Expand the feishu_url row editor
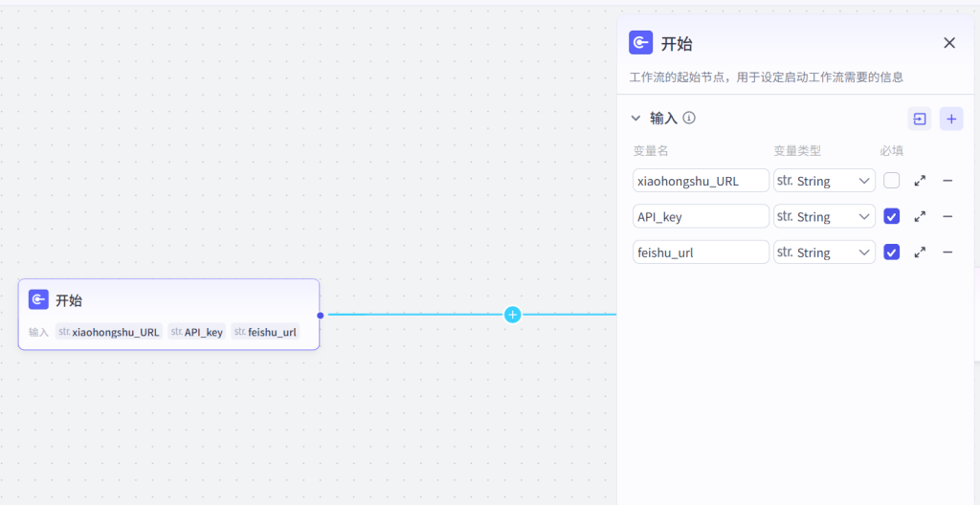 pos(920,252)
